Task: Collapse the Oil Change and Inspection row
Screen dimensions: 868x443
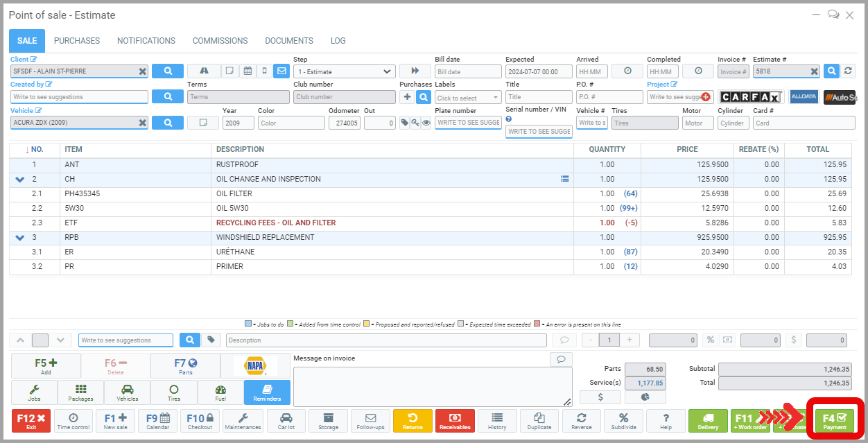Action: 19,179
